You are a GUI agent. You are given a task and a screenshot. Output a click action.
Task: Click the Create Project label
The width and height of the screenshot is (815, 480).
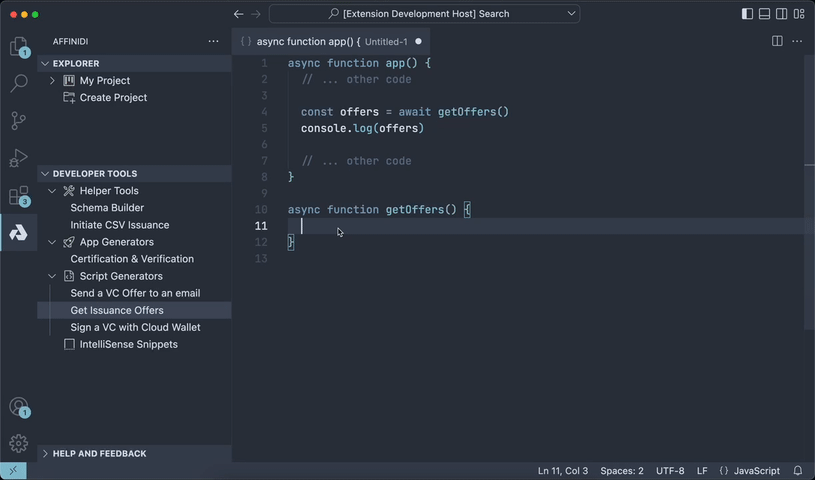pos(113,97)
